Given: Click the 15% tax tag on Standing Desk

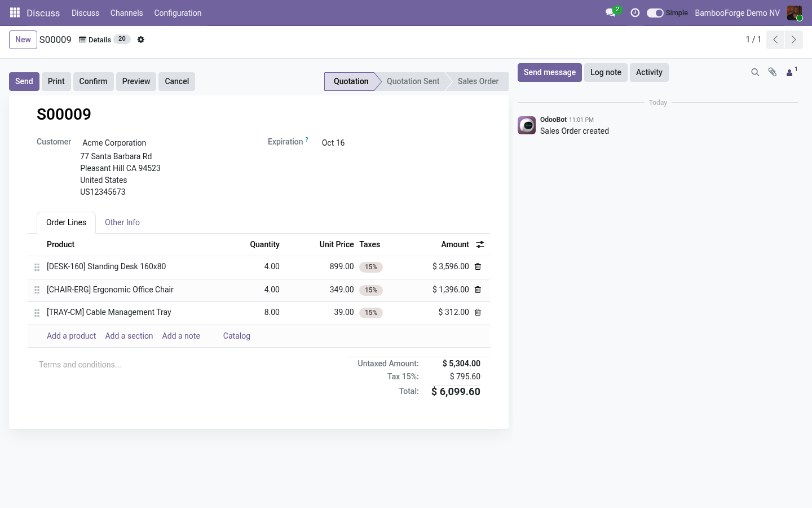Looking at the screenshot, I should click(371, 267).
